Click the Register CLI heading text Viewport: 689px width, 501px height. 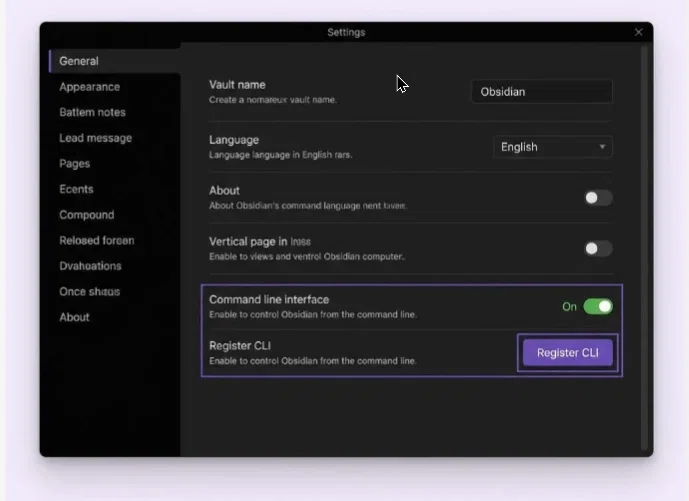click(x=240, y=346)
